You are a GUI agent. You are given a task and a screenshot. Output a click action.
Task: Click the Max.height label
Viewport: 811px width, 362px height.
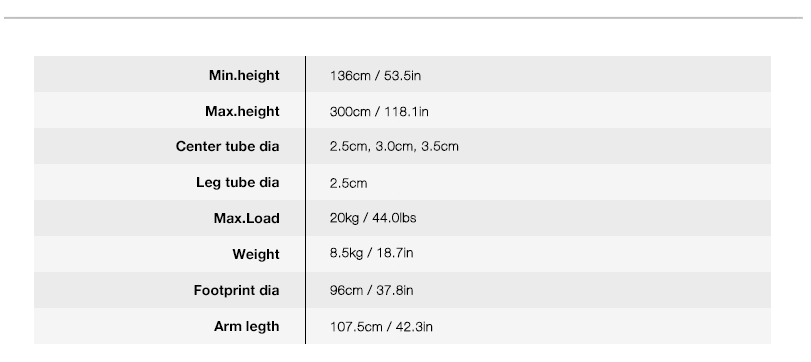click(x=242, y=112)
